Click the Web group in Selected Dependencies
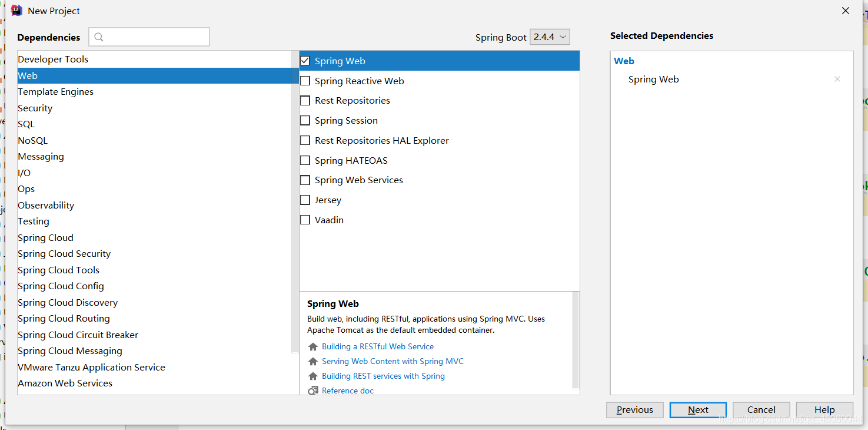 (x=624, y=61)
